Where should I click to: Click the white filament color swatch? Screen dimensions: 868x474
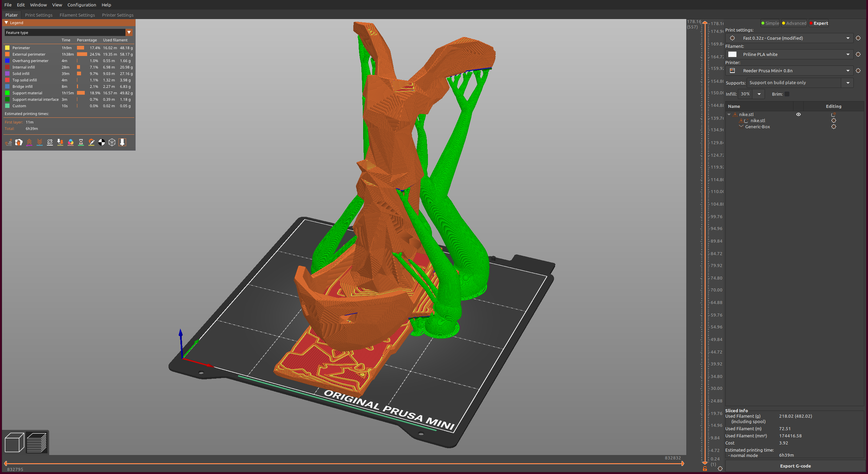(733, 54)
